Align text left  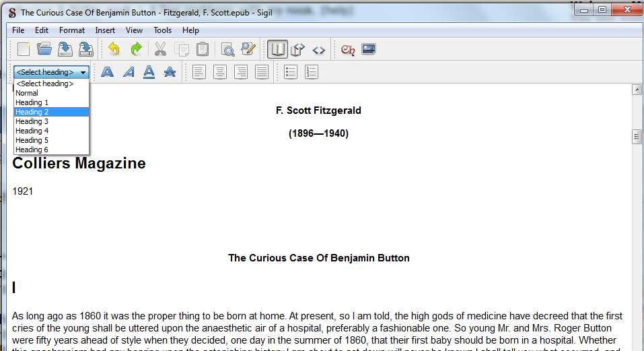pos(199,72)
